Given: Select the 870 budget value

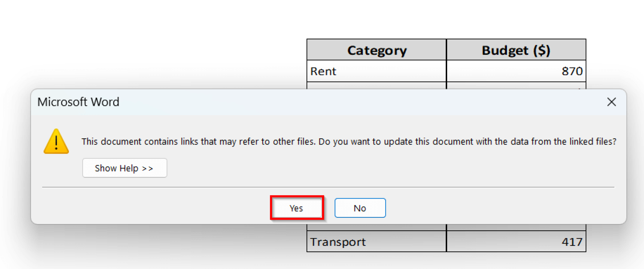Looking at the screenshot, I should coord(573,71).
